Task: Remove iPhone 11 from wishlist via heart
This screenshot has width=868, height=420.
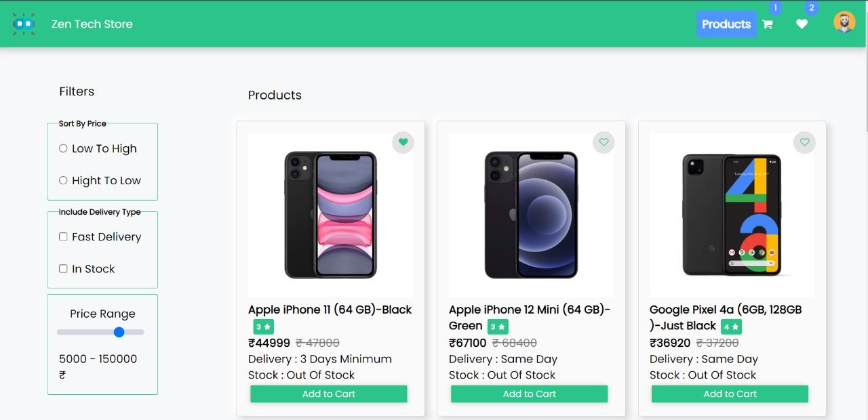Action: [403, 142]
